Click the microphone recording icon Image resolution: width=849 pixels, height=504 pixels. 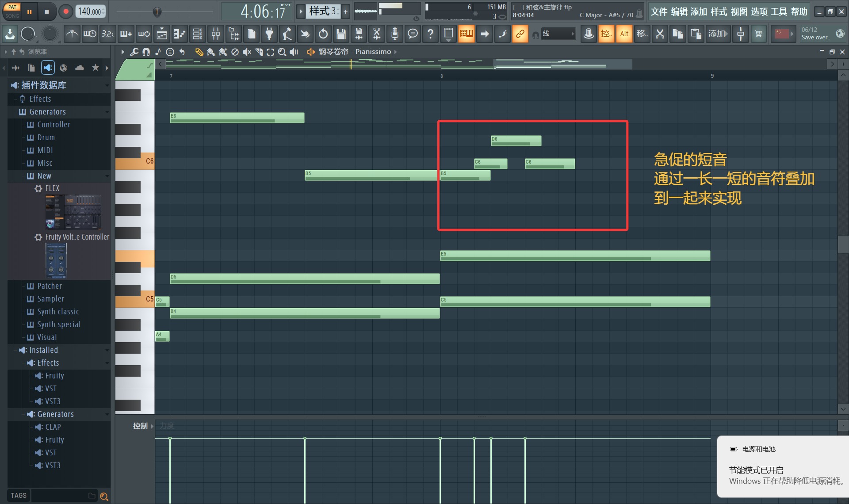(394, 34)
